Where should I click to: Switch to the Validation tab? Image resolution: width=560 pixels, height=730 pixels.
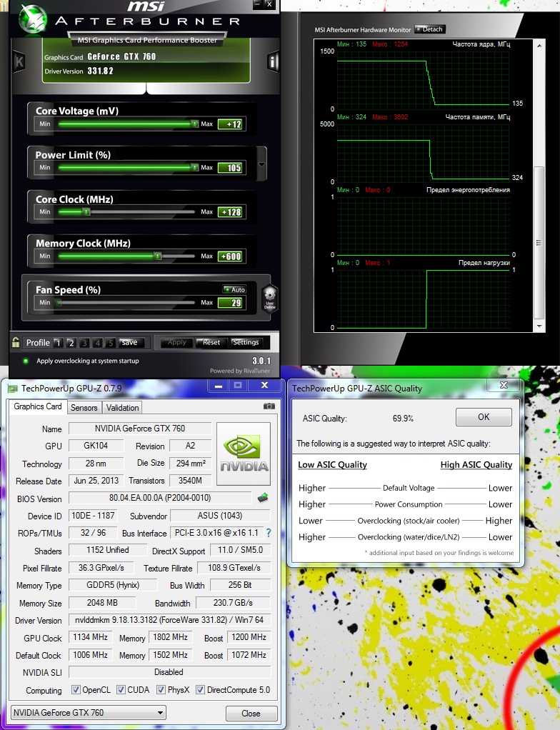pos(122,407)
